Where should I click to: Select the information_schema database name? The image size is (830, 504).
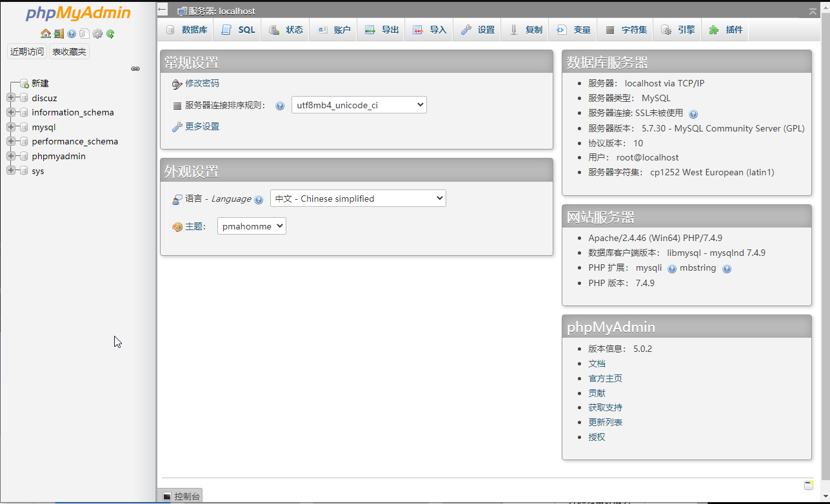point(73,112)
